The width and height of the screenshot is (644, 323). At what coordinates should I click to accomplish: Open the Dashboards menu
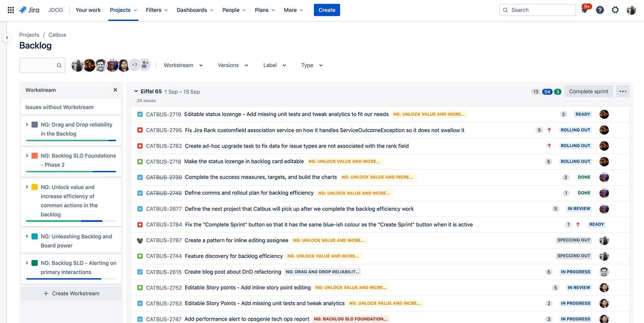click(x=195, y=10)
